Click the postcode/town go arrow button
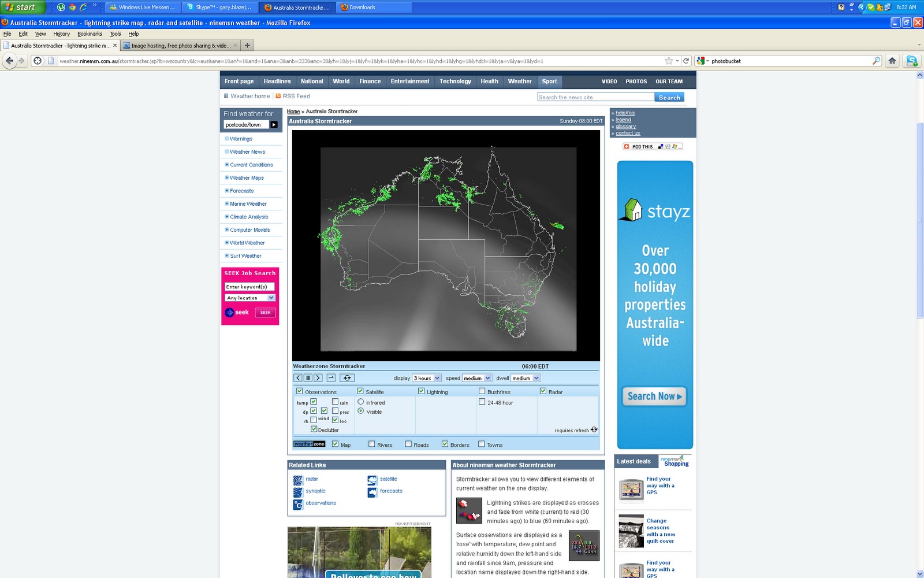Image resolution: width=924 pixels, height=578 pixels. point(274,124)
